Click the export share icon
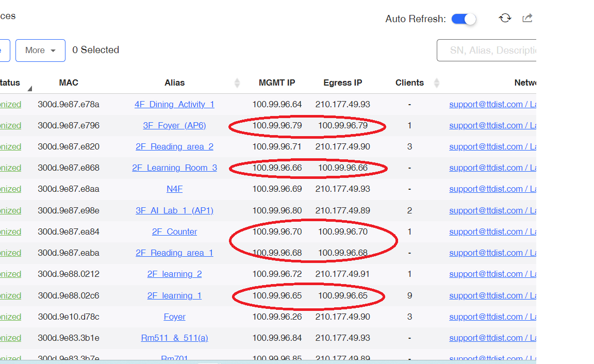The height and width of the screenshot is (364, 594). tap(527, 19)
